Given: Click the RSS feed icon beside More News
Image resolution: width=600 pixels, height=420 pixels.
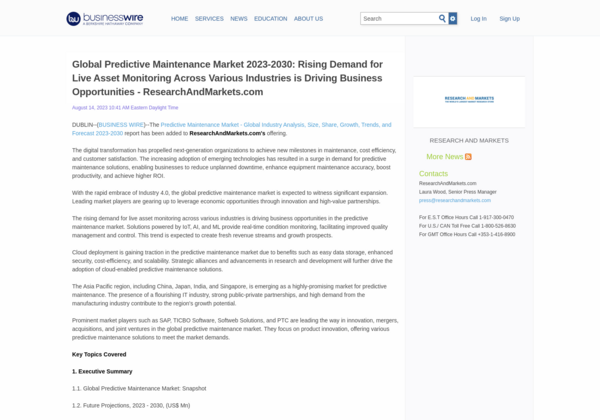Looking at the screenshot, I should tap(468, 157).
